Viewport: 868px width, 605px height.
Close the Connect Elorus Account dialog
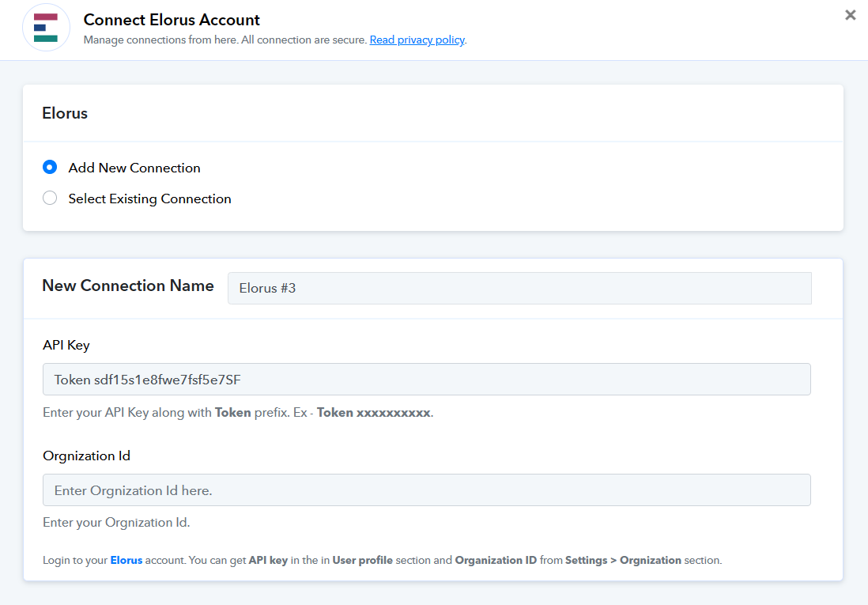tap(851, 15)
